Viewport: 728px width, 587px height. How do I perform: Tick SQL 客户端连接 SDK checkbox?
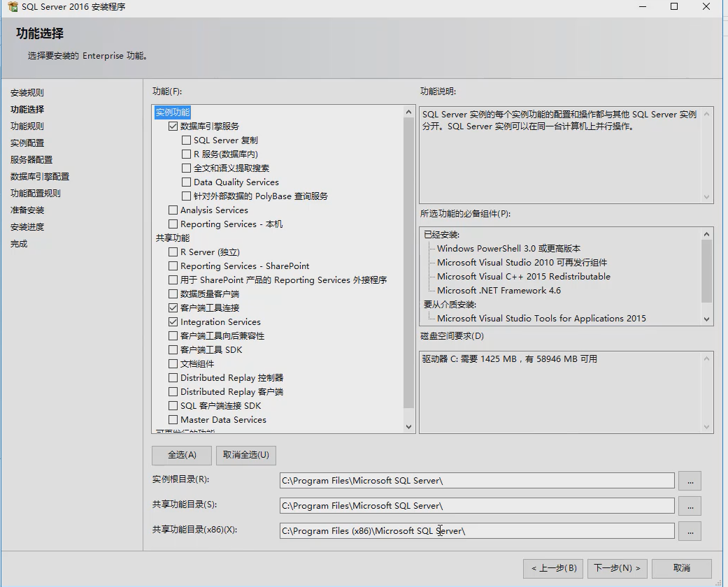173,405
